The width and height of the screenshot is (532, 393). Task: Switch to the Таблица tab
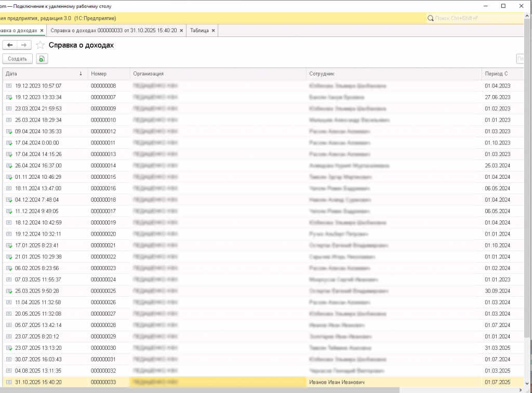point(199,31)
